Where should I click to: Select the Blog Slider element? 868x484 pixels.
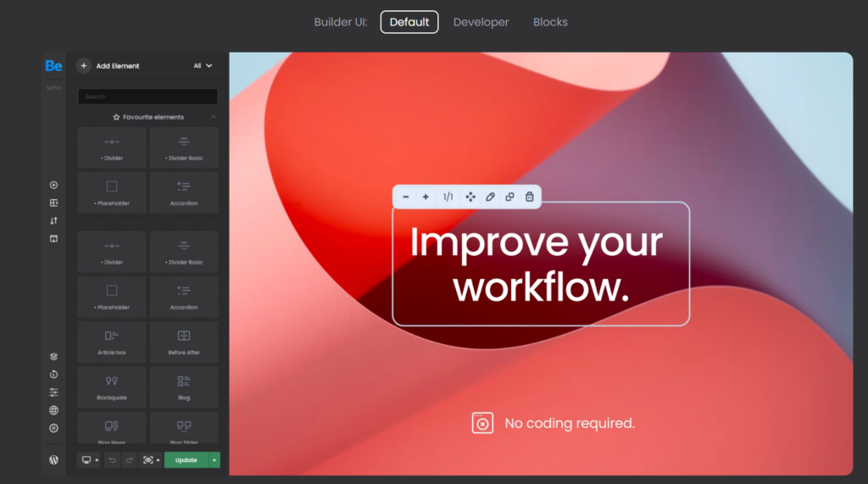pos(184,428)
